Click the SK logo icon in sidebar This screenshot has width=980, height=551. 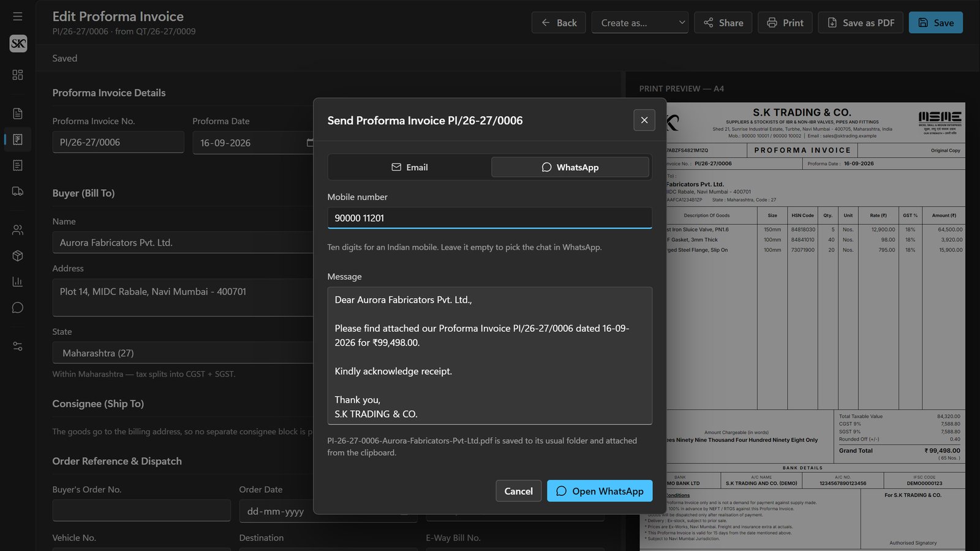(x=18, y=43)
